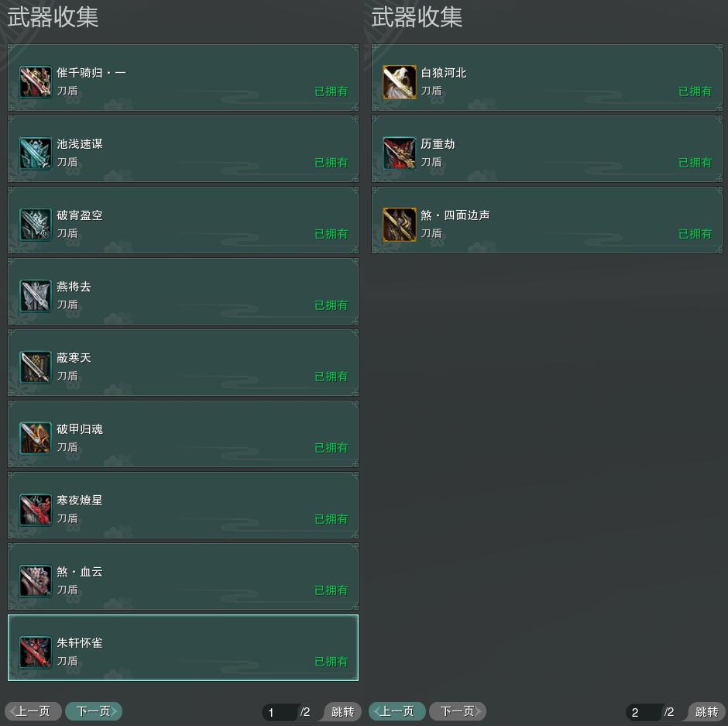
Task: Select the 破甲归魂 weapon icon
Action: [x=36, y=439]
